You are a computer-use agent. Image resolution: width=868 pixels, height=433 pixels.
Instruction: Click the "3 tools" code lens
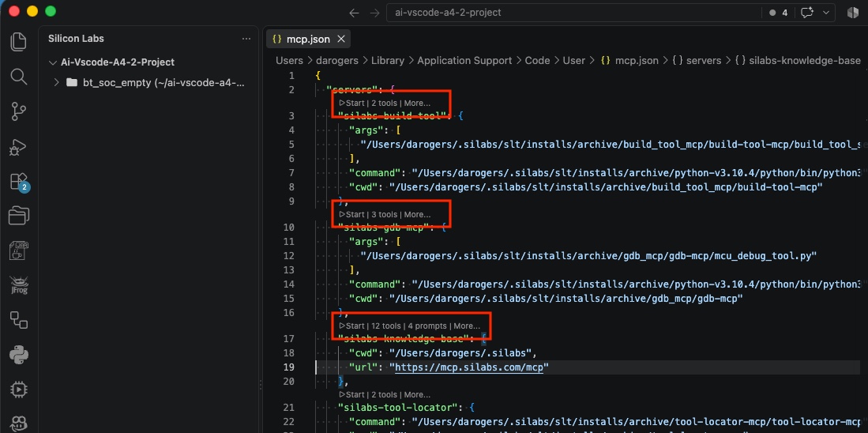384,214
